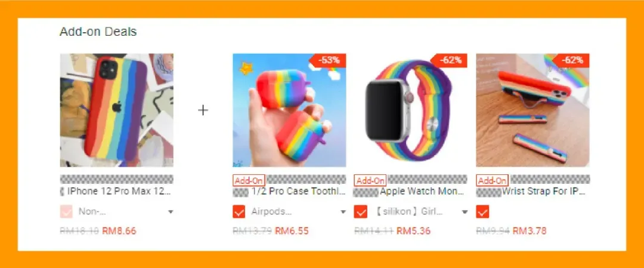The width and height of the screenshot is (644, 268).
Task: Click the Add-On tag on the Apple Watch band
Action: tap(370, 180)
